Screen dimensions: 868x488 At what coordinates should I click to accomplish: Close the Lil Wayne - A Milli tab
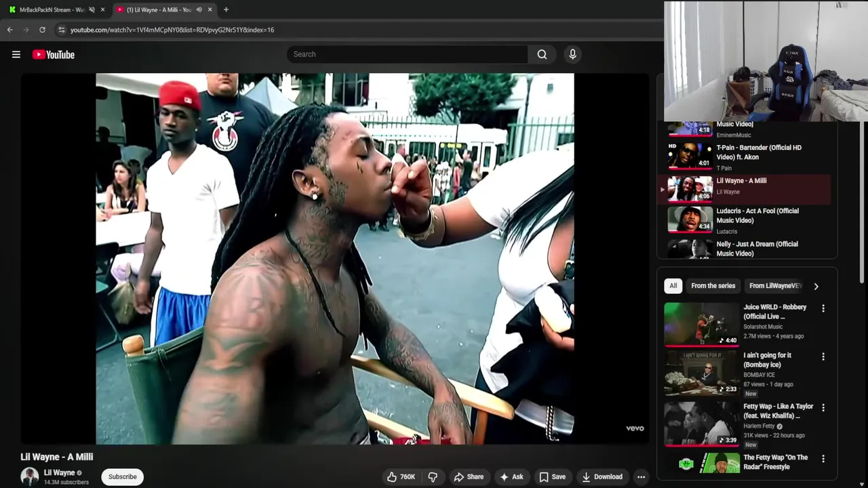click(x=210, y=9)
